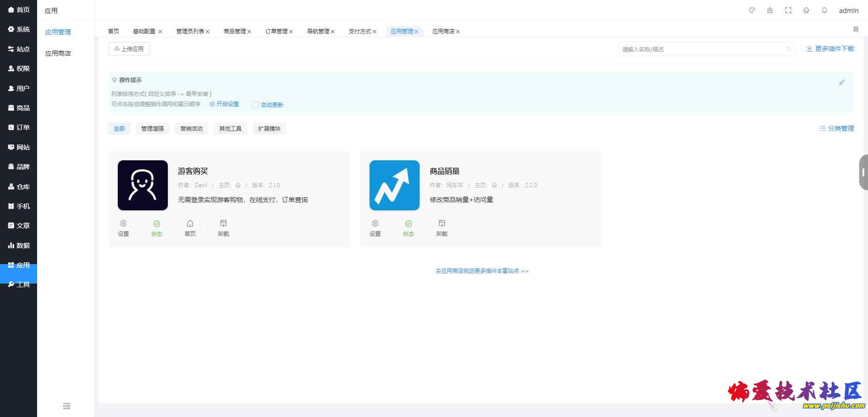Click the notification bell icon
The image size is (868, 417).
pyautogui.click(x=824, y=10)
